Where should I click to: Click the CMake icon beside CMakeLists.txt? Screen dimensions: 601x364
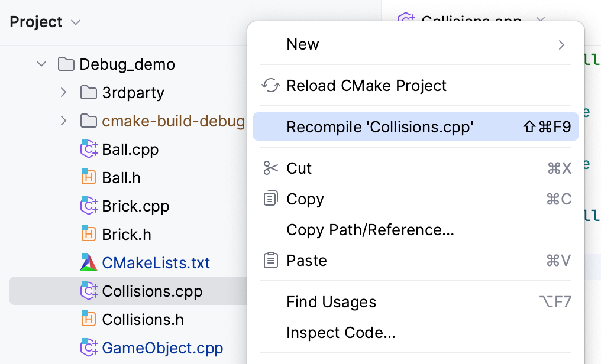coord(88,262)
